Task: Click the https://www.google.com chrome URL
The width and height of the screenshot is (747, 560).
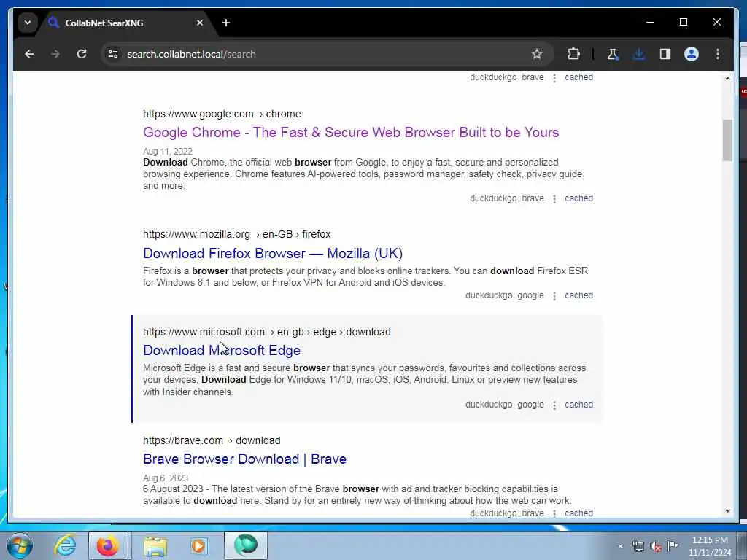Action: coord(222,114)
